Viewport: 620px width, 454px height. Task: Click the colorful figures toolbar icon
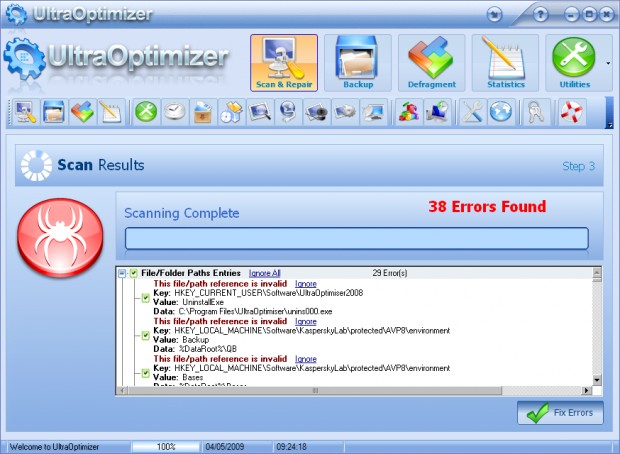[x=409, y=112]
